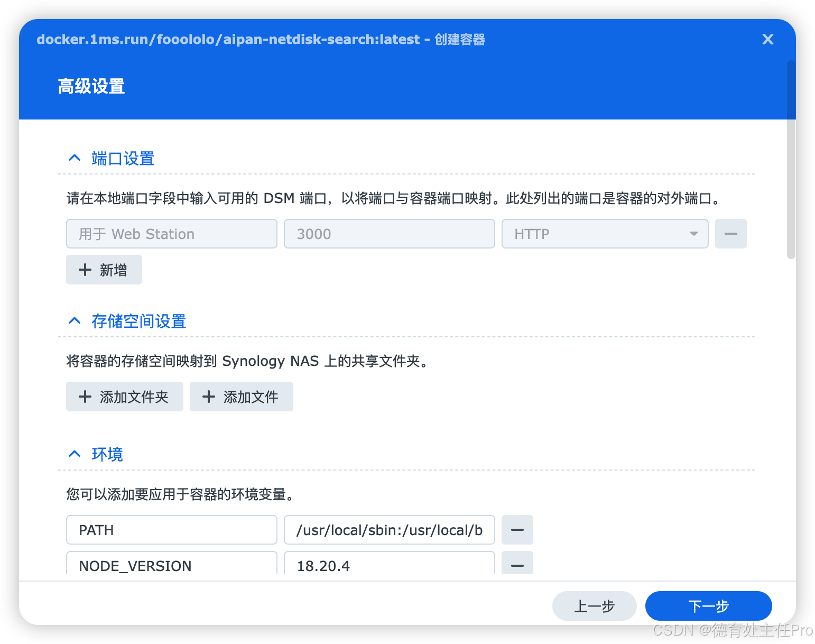815x644 pixels.
Task: Click the dialog vertical scrollbar
Action: 791,160
